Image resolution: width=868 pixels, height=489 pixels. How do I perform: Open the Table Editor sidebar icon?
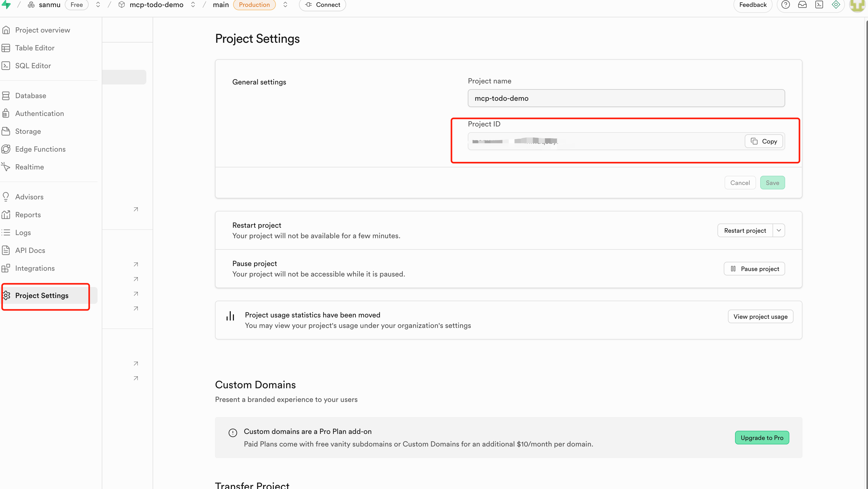[x=6, y=48]
